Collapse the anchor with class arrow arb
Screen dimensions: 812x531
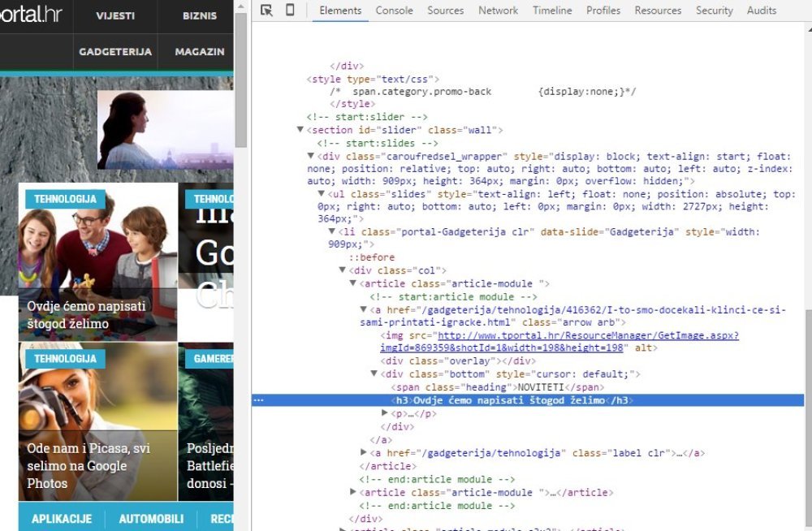[x=364, y=309]
